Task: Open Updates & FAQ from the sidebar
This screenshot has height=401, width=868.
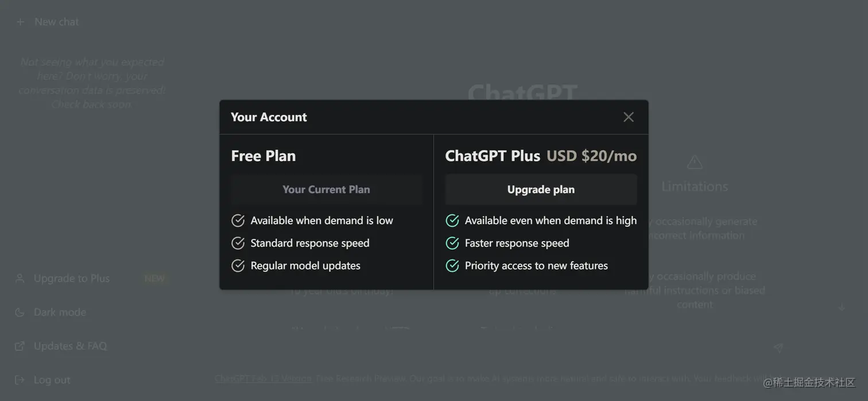Action: pos(70,346)
